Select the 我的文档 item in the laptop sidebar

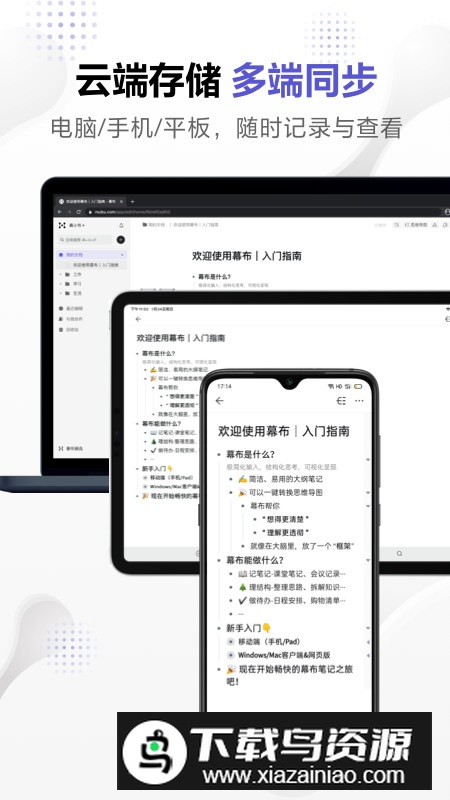[x=91, y=255]
